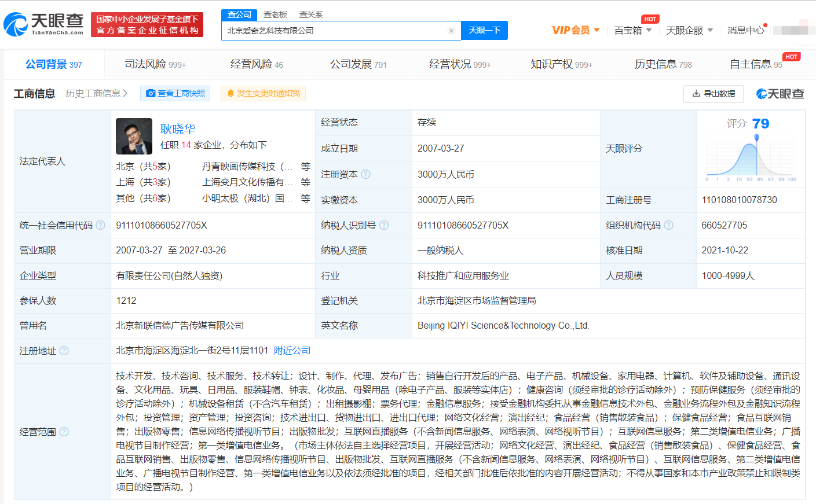Click the address 北京市海淀区海淀北一街2号11层1101
This screenshot has width=816, height=504.
coord(192,351)
